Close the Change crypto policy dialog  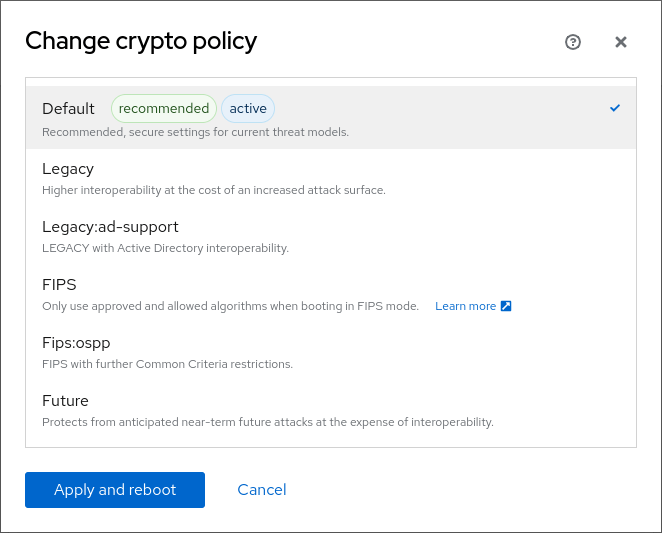click(621, 42)
